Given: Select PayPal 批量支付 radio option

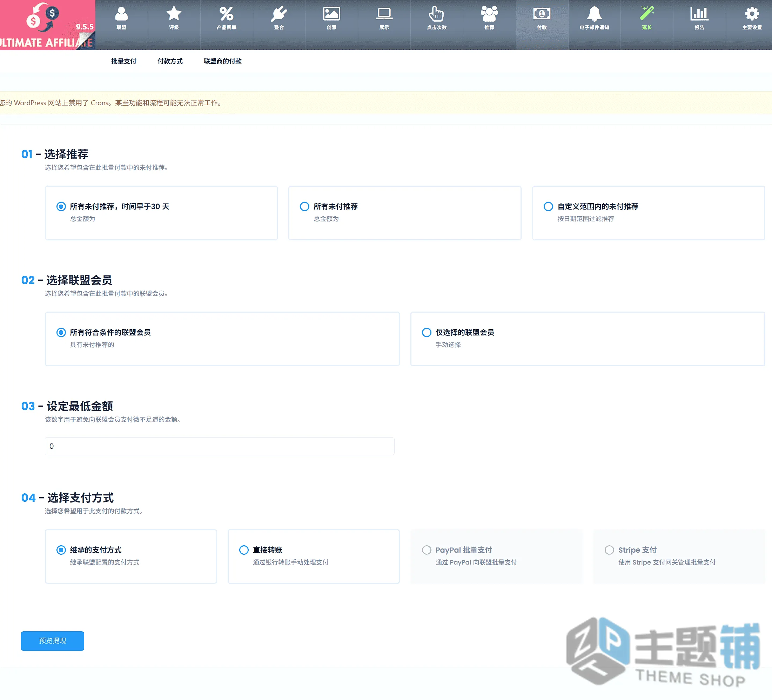Looking at the screenshot, I should [x=427, y=550].
